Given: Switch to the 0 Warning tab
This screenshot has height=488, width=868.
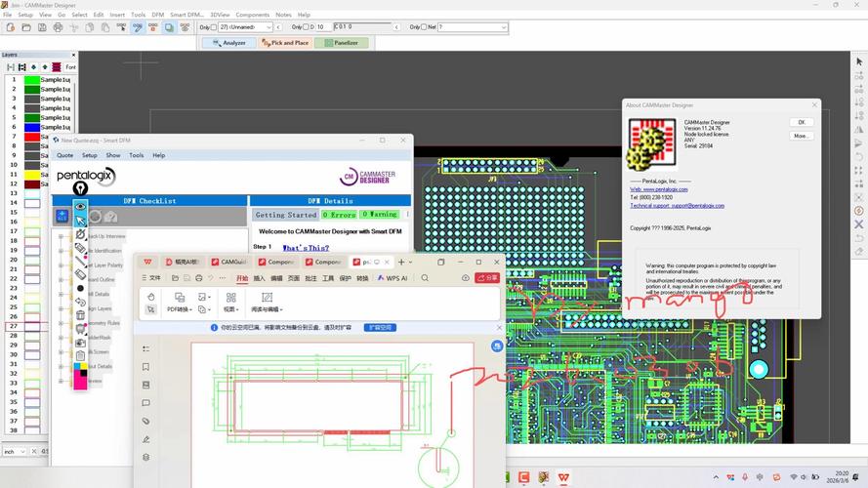Looking at the screenshot, I should point(380,214).
